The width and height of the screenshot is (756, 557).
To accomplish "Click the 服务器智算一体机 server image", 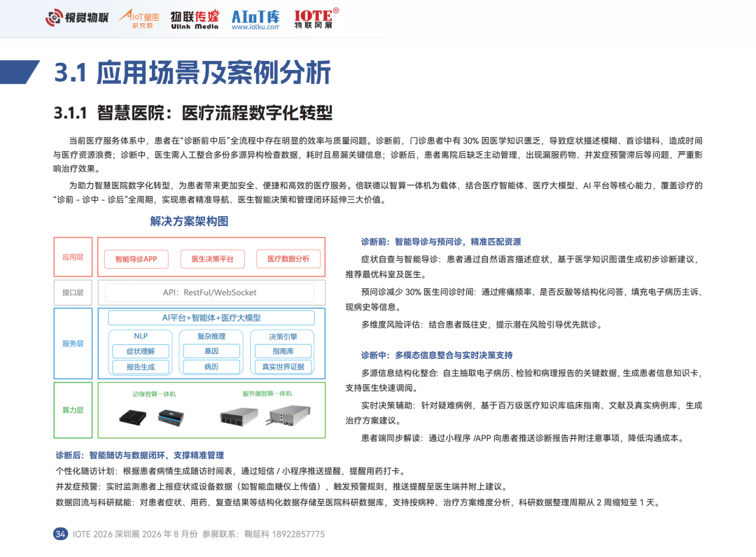I will click(267, 415).
